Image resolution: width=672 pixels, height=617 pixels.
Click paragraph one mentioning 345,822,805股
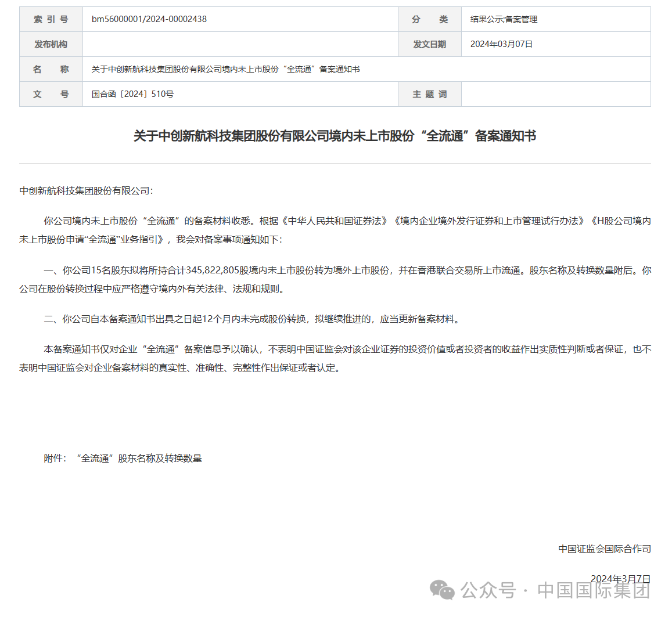coord(335,280)
